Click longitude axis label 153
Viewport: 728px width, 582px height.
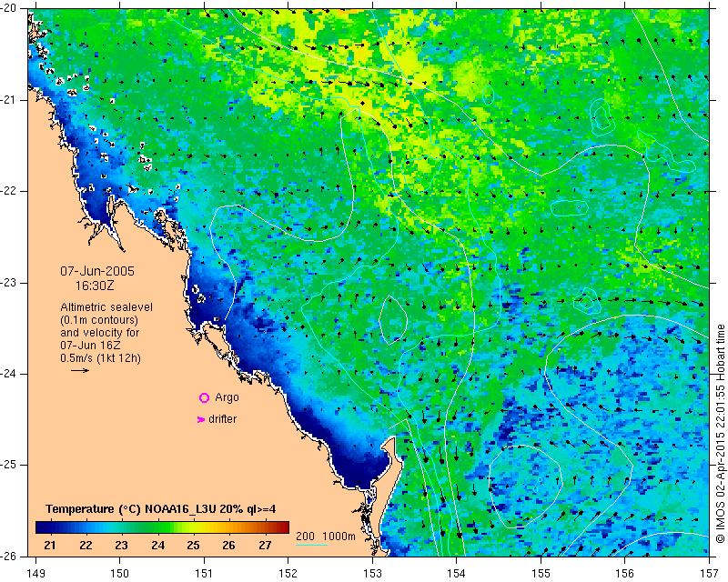[372, 573]
